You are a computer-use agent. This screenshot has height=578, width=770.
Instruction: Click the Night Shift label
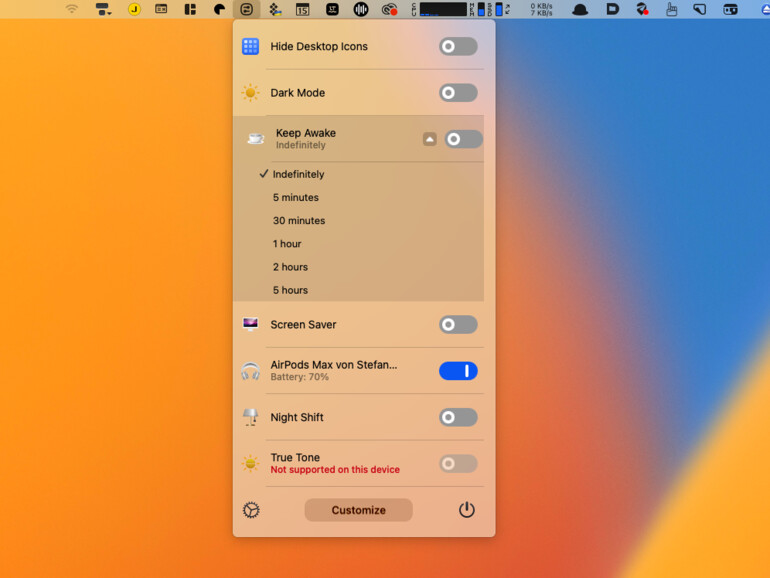coord(297,417)
